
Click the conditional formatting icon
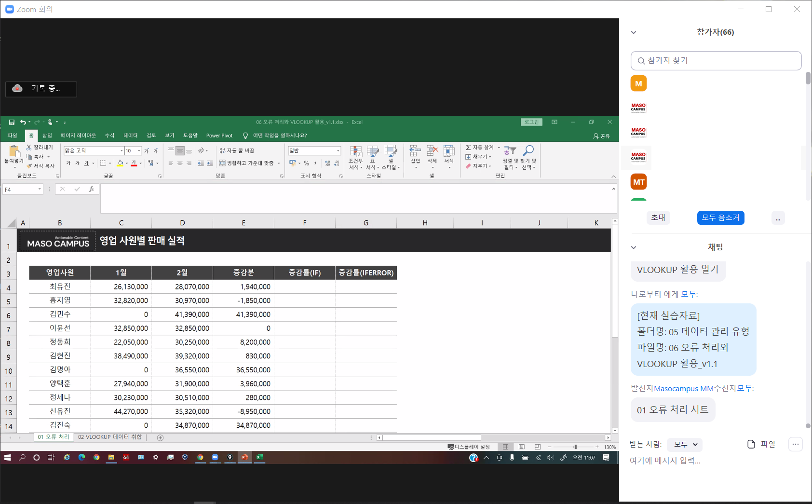(x=356, y=152)
